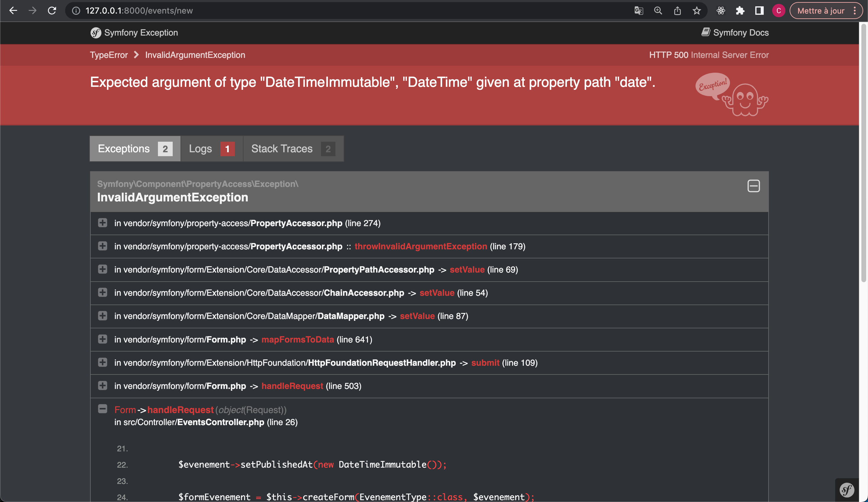Open the Symfony Docs link
Viewport: 868px width, 502px height.
(735, 33)
